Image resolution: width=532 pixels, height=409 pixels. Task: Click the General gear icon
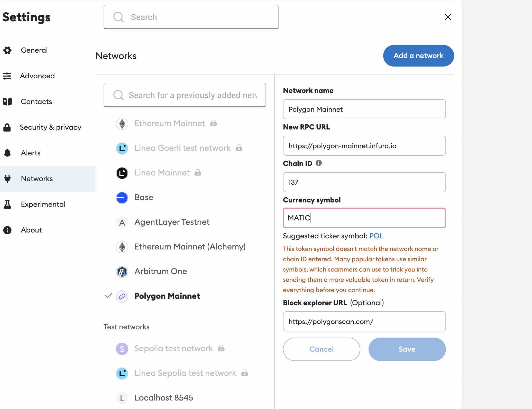pos(7,50)
